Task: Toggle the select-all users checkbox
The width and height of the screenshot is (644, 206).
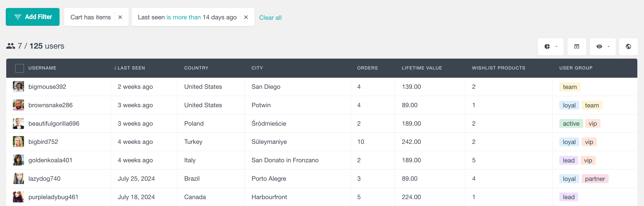Action: [20, 68]
